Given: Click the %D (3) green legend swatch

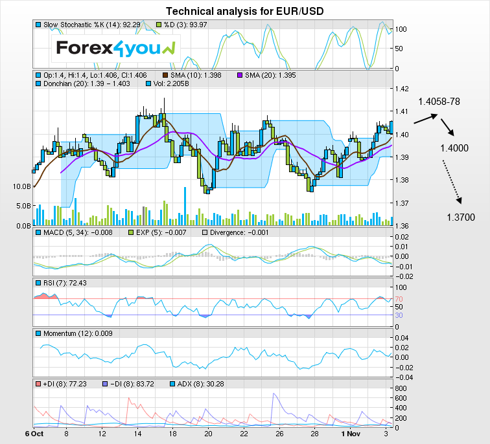Looking at the screenshot, I should click(159, 25).
